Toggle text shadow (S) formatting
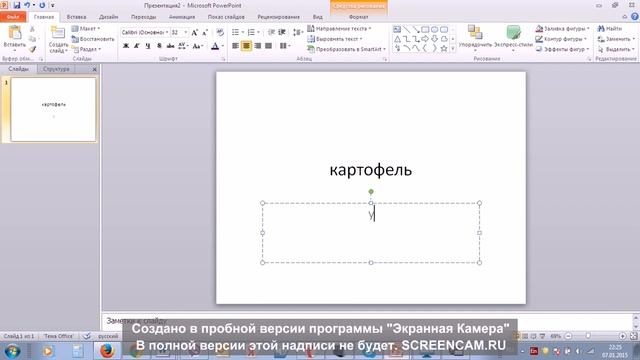 (159, 46)
